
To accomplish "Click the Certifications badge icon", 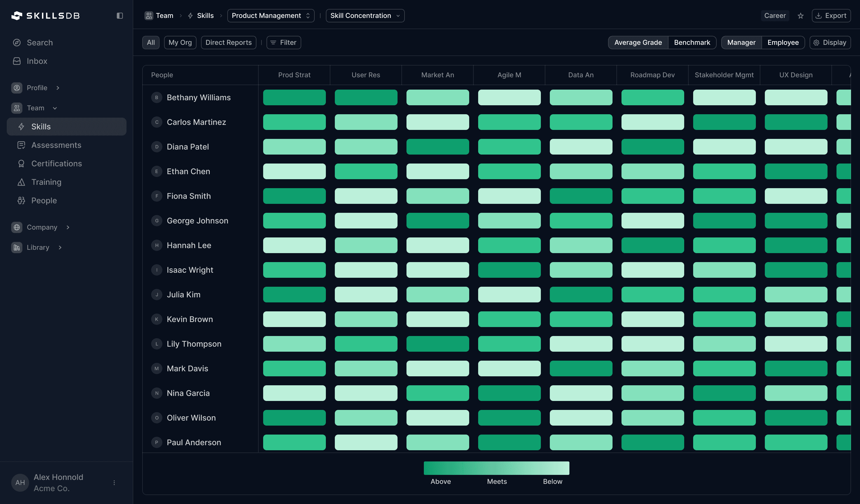I will (22, 164).
